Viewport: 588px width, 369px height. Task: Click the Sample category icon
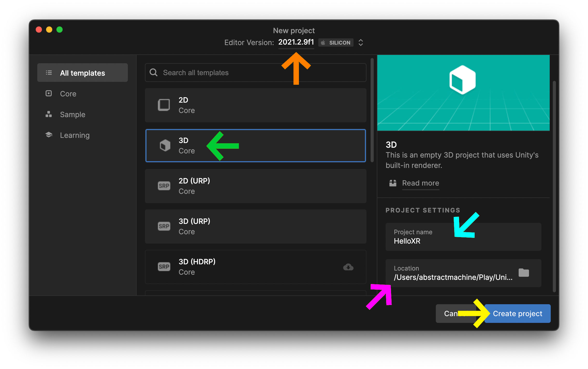click(x=49, y=114)
